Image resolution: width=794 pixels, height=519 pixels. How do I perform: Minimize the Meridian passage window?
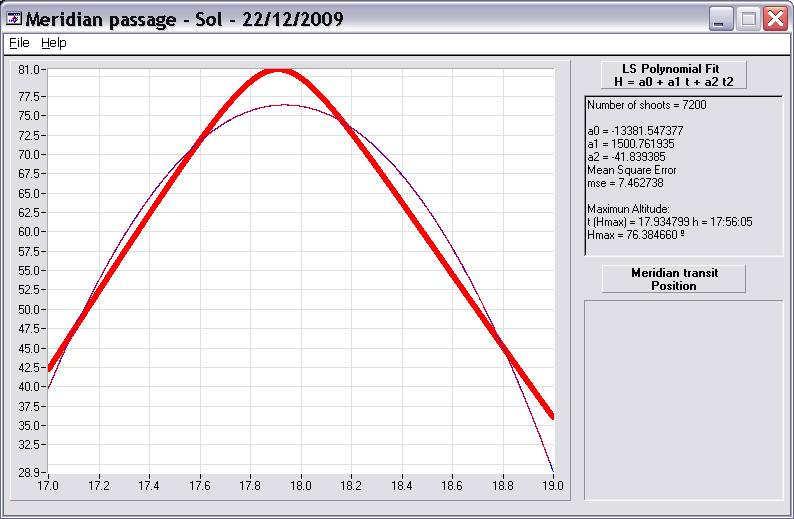(x=722, y=19)
